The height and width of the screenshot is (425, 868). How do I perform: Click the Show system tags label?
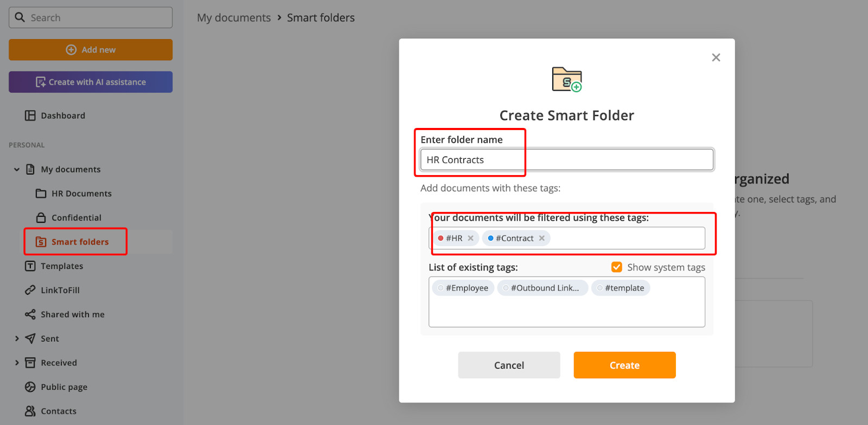click(666, 267)
